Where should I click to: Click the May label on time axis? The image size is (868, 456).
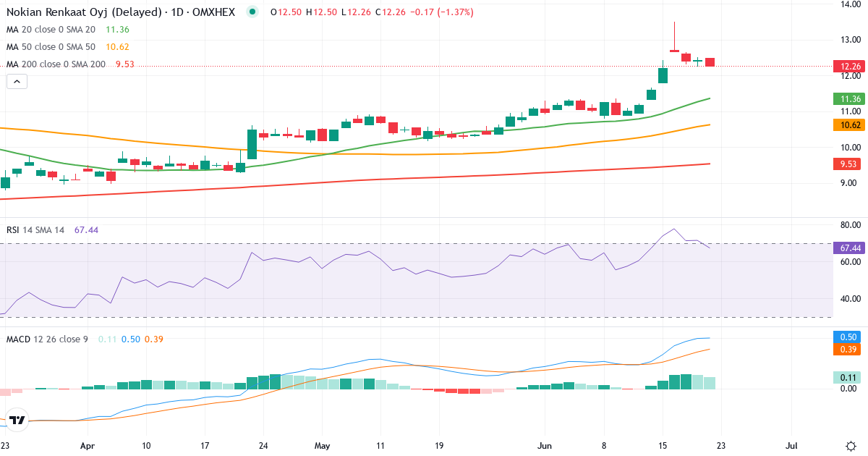click(322, 445)
